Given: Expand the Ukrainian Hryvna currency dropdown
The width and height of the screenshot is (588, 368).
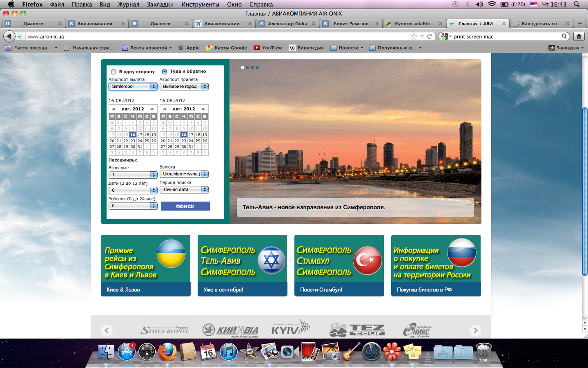Looking at the screenshot, I should click(184, 174).
